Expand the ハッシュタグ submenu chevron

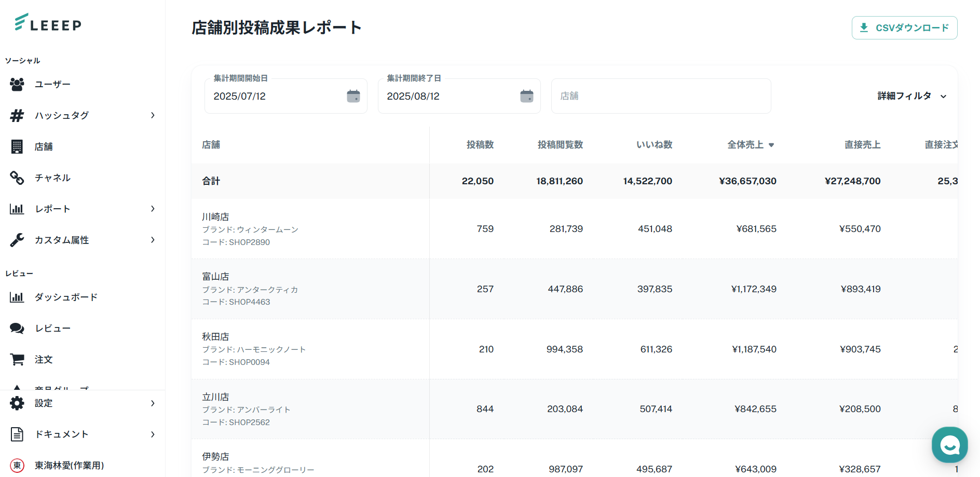[153, 115]
